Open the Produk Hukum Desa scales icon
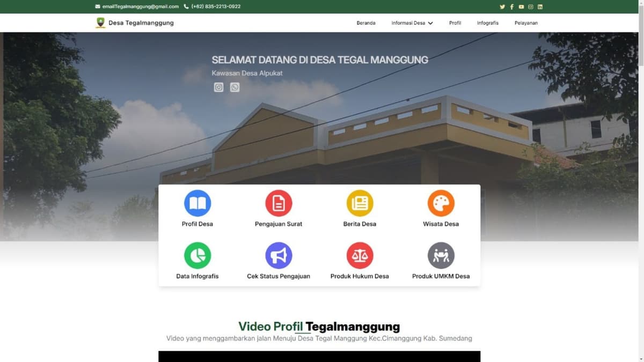644x362 pixels. pos(360,255)
